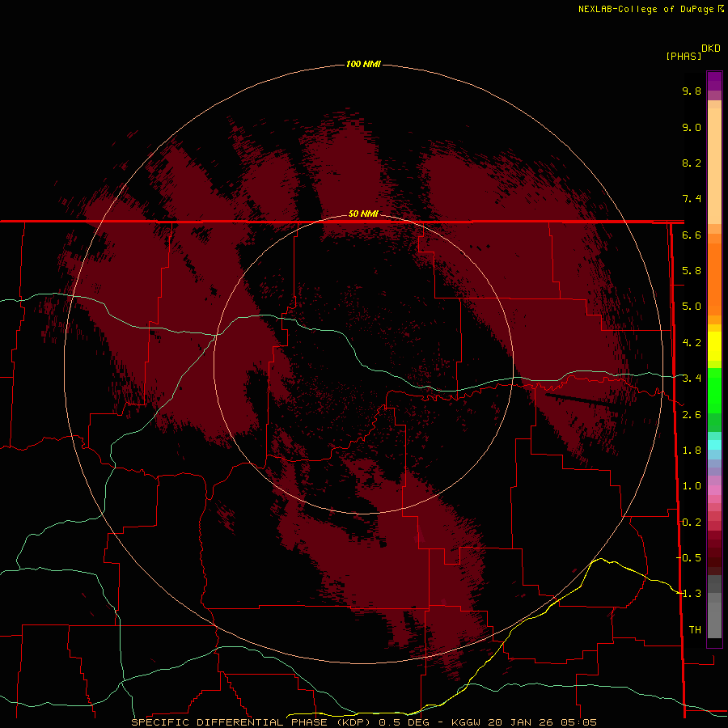The image size is (728, 728).
Task: Click the 4.2 value on the scale
Action: [692, 343]
